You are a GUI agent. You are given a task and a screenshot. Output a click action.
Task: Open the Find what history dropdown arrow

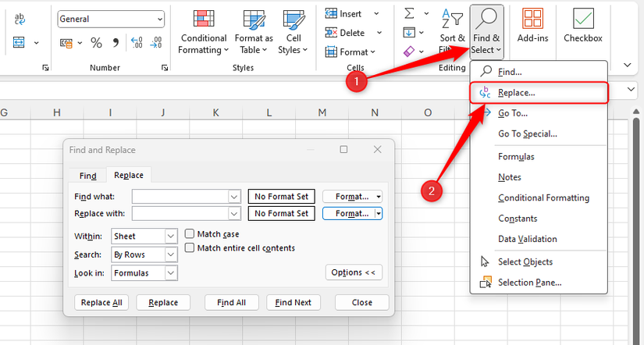coord(234,197)
